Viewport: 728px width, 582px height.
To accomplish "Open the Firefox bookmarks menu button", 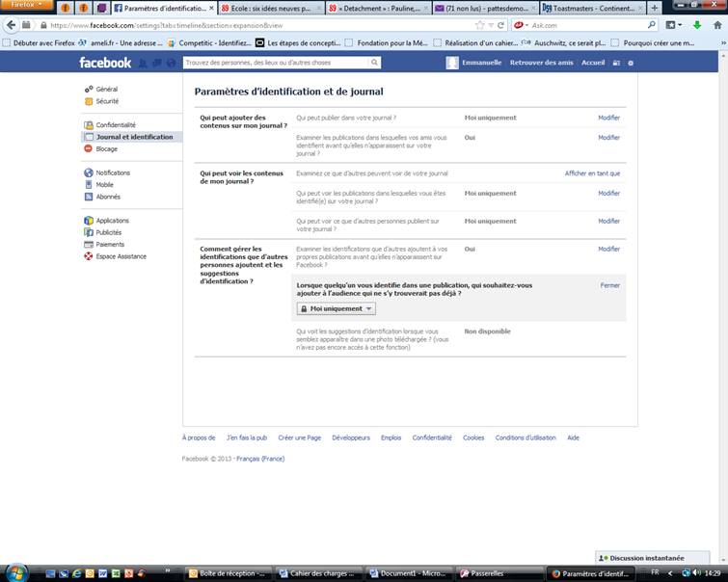I will tap(673, 25).
